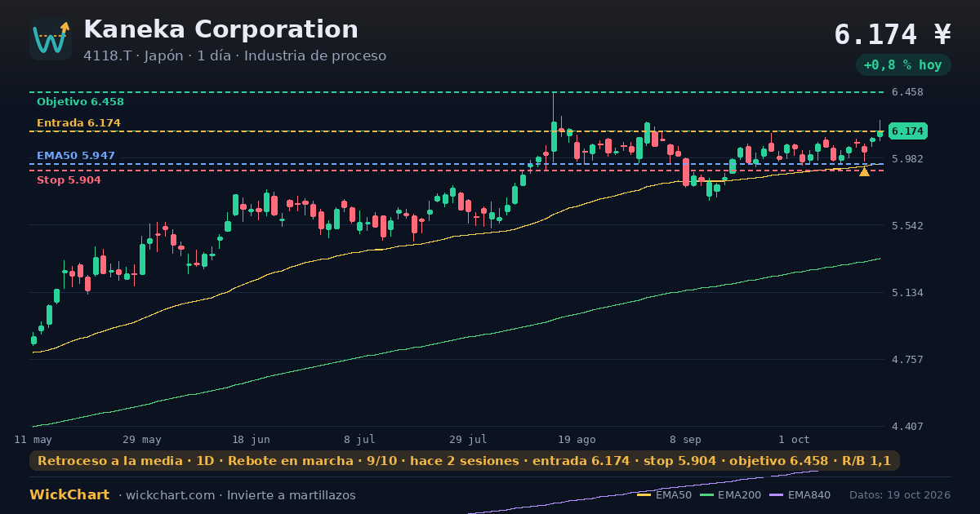Screen dimensions: 980x514
Task: Click the EMA840 purple legend swatch
Action: tap(776, 495)
